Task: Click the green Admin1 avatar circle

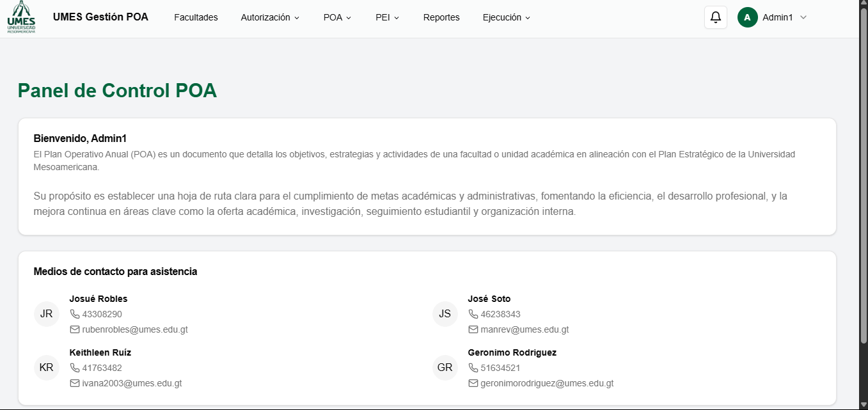Action: click(x=748, y=17)
